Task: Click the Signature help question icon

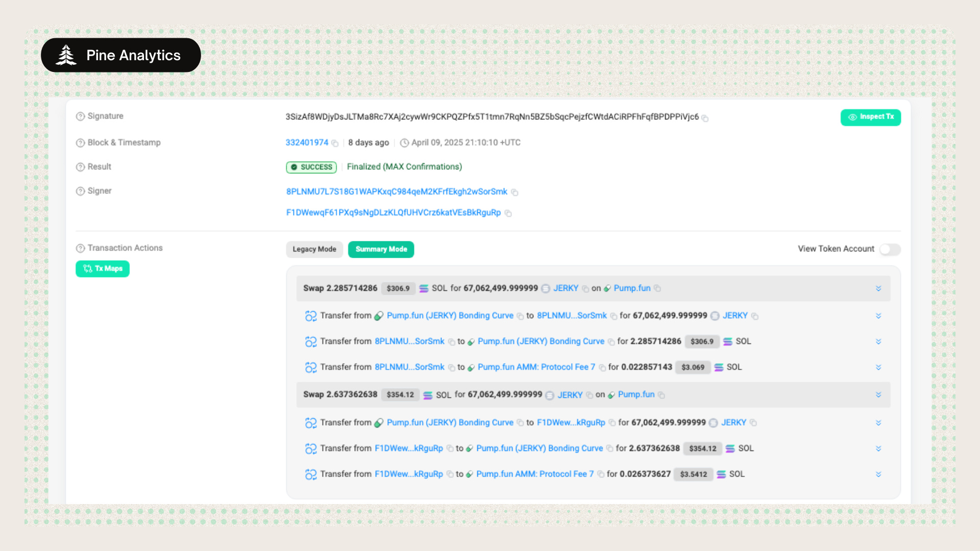Action: (80, 116)
